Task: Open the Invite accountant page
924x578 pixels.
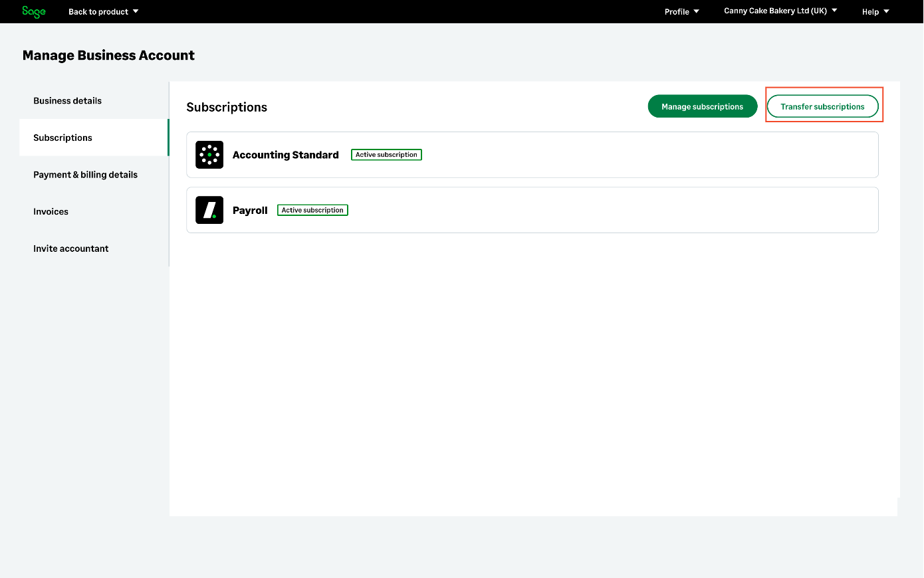Action: [x=70, y=248]
